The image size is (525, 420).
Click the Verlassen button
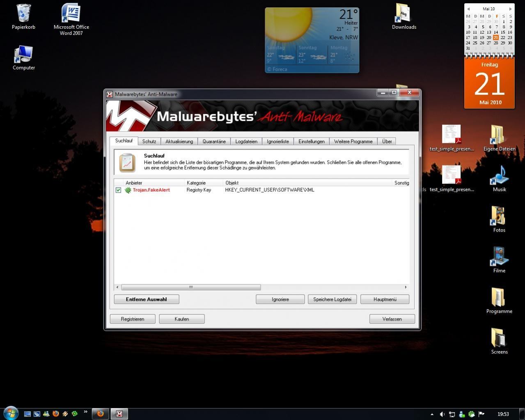(x=392, y=319)
